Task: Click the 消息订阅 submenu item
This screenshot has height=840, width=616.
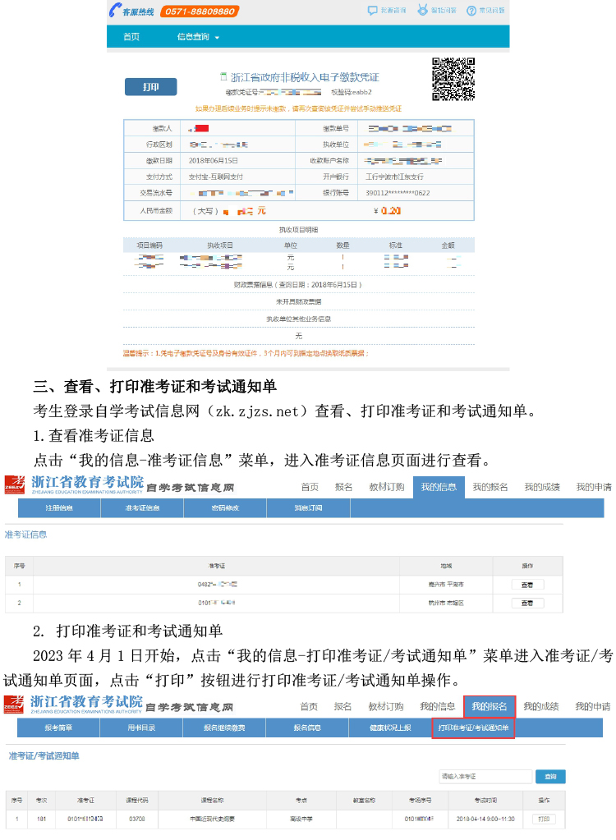Action: [308, 507]
